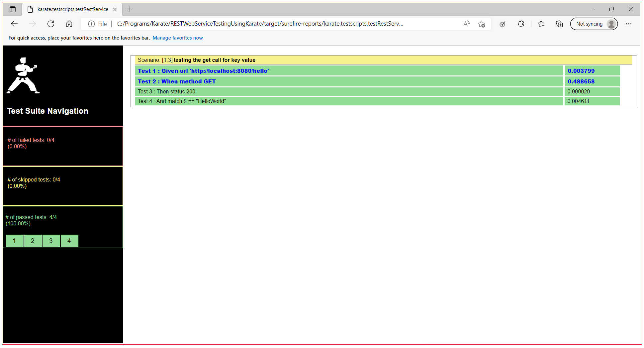Open the tab actions menu icon

click(13, 9)
